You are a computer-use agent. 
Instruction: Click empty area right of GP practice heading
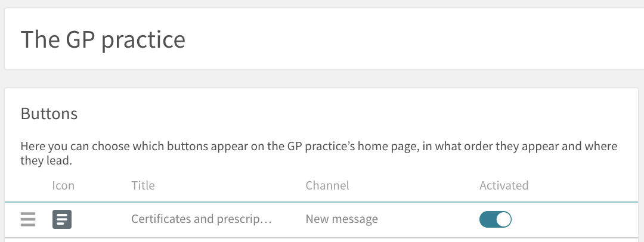[411, 39]
